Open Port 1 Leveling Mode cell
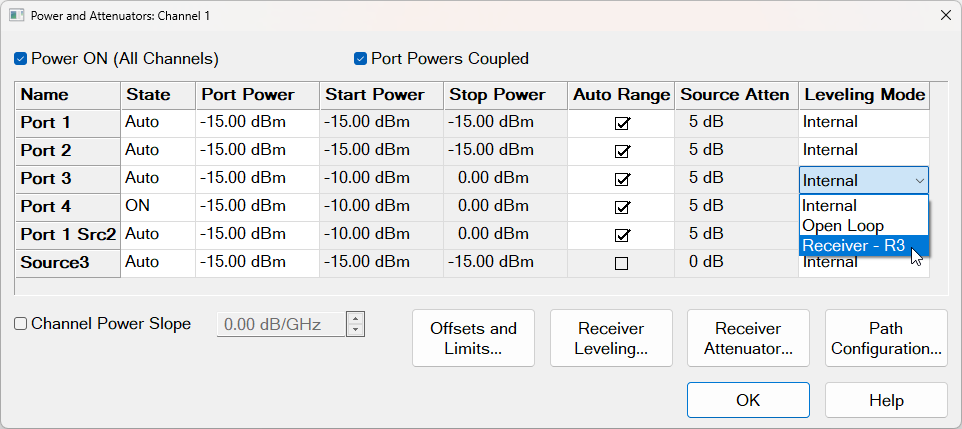This screenshot has height=429, width=962. coord(864,123)
